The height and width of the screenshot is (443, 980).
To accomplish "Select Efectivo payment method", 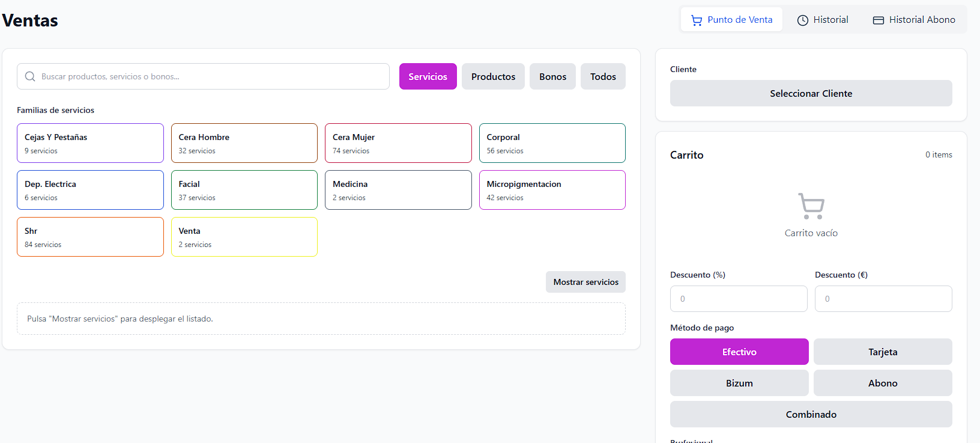I will pyautogui.click(x=739, y=352).
